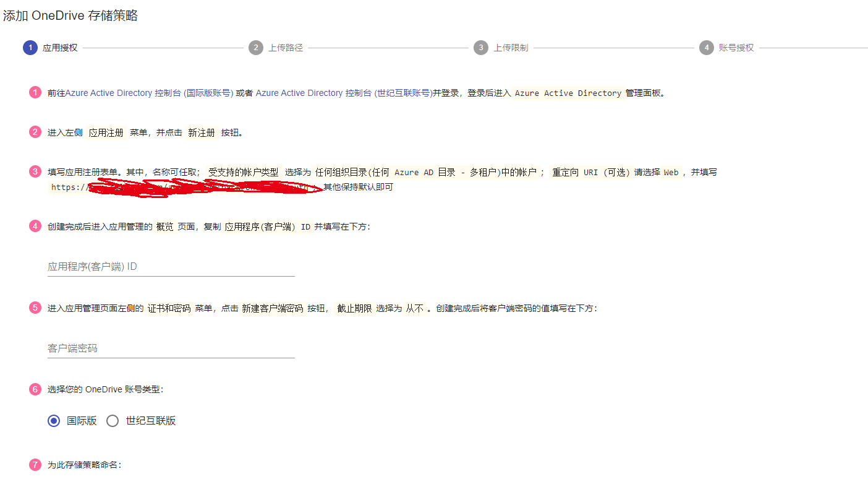Open Azure Active Directory 控制台 (世纪互联账号) link
868x479 pixels.
point(344,93)
